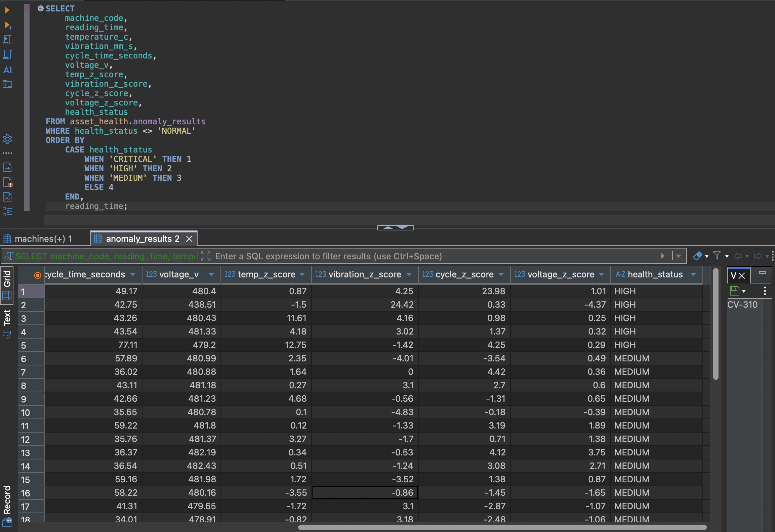This screenshot has height=532, width=775.
Task: Open the SQL console folder icon
Action: (7, 84)
